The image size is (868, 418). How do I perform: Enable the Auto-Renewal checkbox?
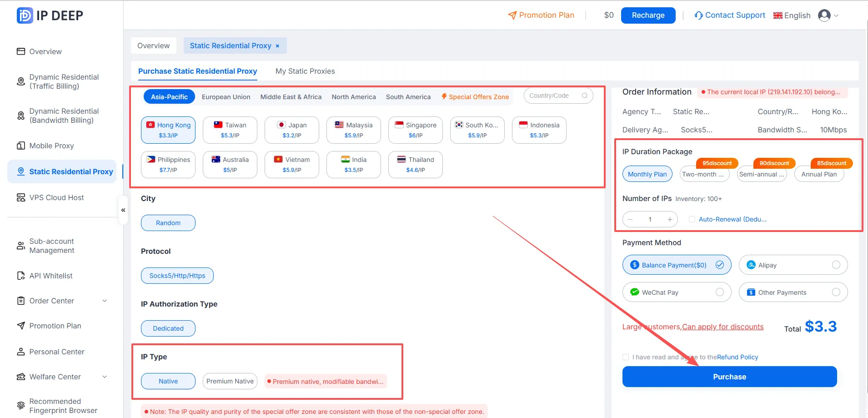tap(692, 219)
